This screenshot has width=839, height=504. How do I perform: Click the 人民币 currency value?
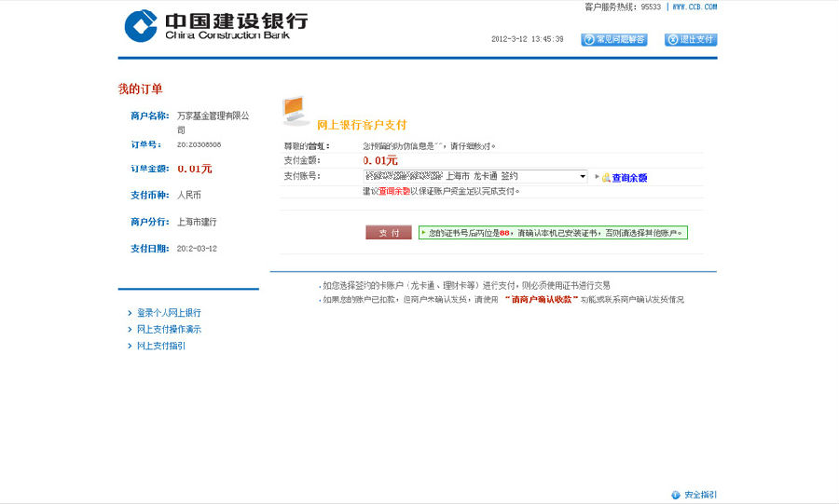(189, 195)
